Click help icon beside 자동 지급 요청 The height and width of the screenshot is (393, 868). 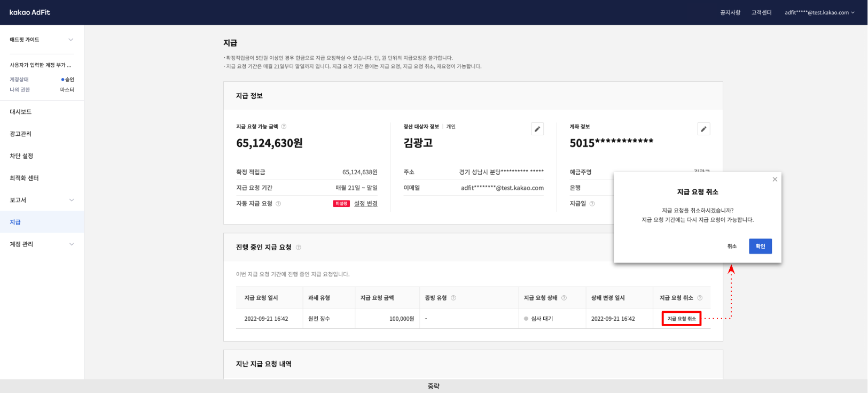[278, 204]
